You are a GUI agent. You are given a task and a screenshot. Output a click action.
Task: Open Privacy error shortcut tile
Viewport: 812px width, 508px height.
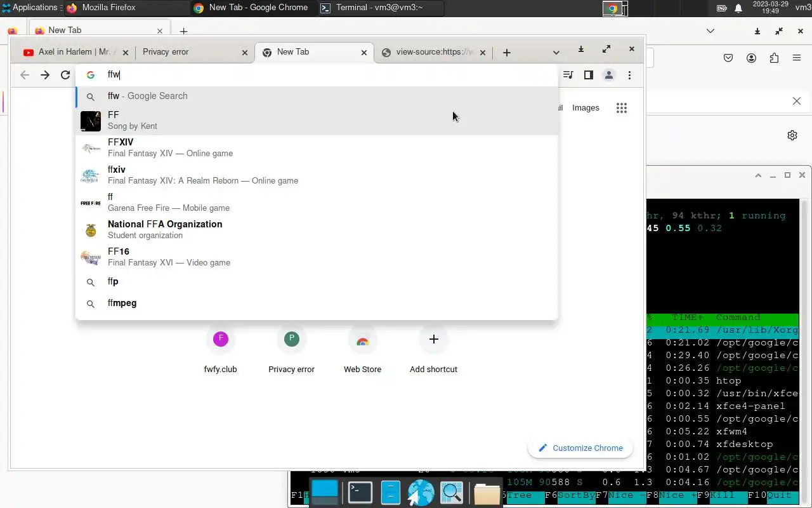click(x=291, y=350)
